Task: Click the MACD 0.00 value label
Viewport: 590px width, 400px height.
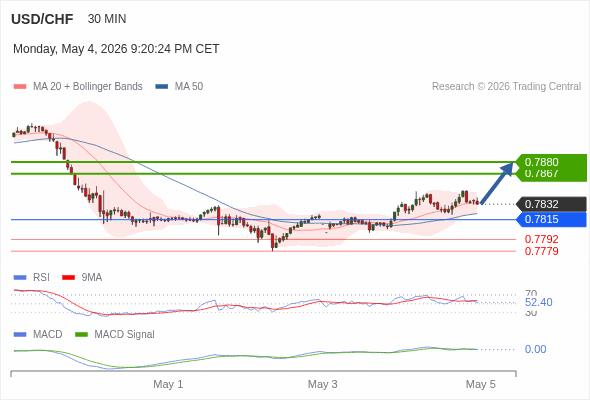Action: click(535, 350)
